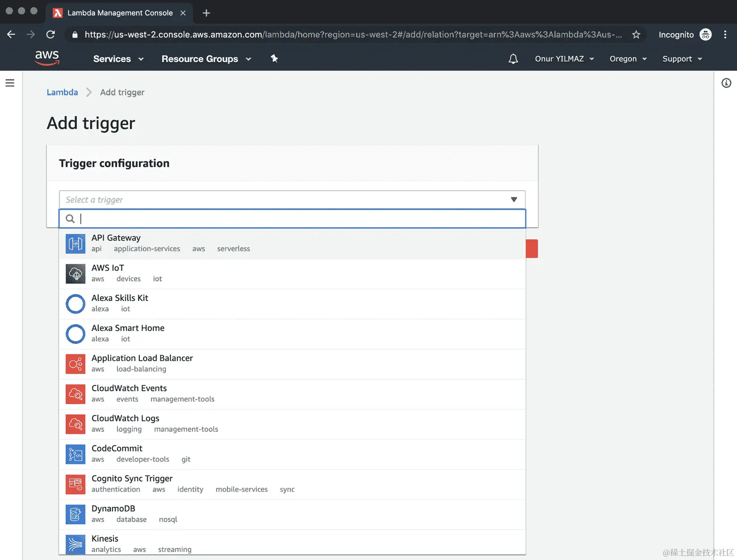
Task: Select the CloudWatch Events trigger icon
Action: click(75, 394)
